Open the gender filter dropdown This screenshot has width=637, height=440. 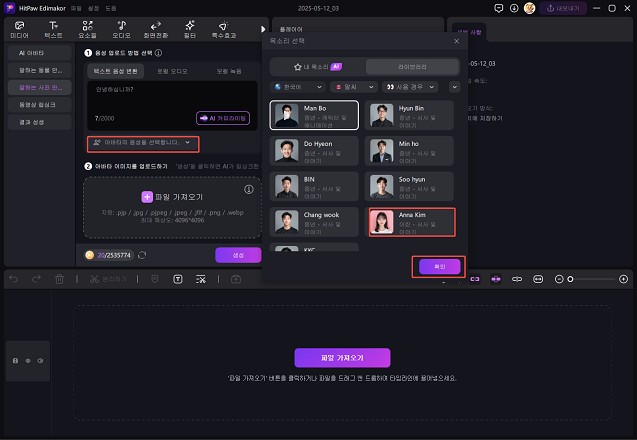pyautogui.click(x=354, y=87)
